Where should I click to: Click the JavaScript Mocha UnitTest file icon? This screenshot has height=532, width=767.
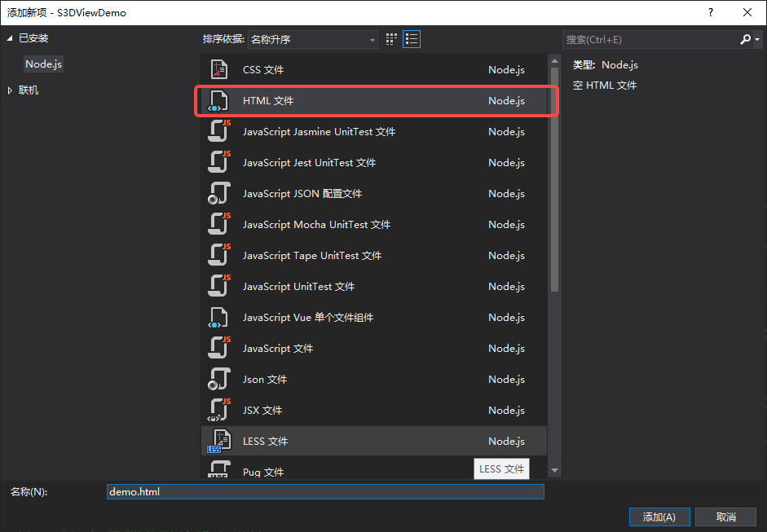[x=218, y=224]
